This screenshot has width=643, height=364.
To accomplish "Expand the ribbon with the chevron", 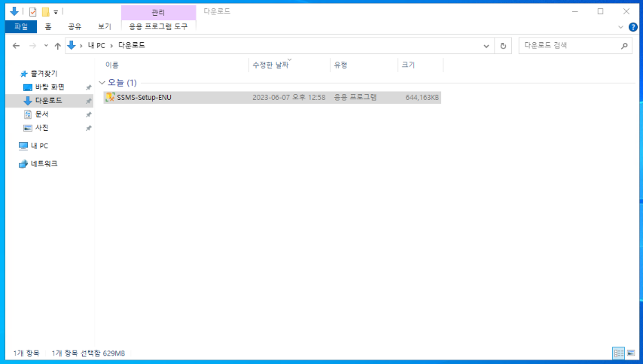I will 620,27.
